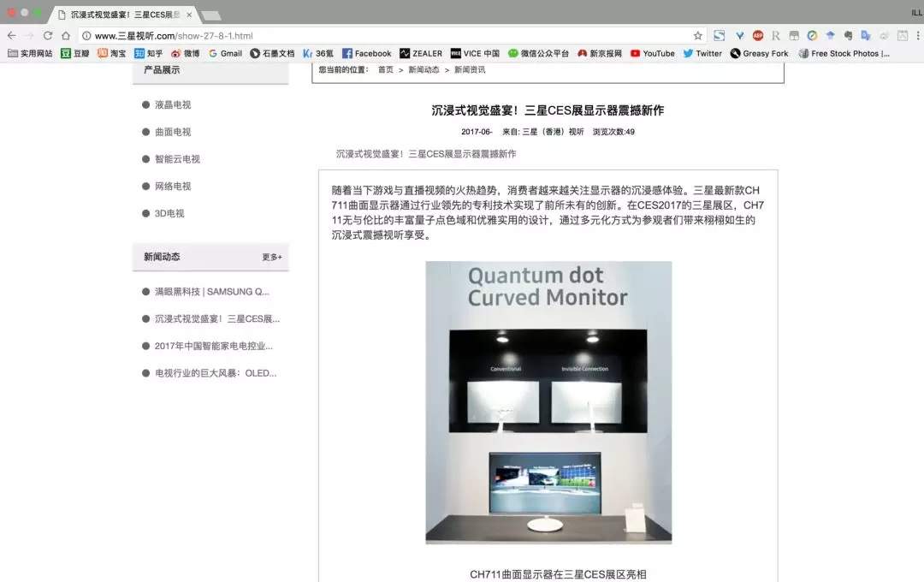Open the Chrome three-dot menu
924x582 pixels.
(918, 35)
